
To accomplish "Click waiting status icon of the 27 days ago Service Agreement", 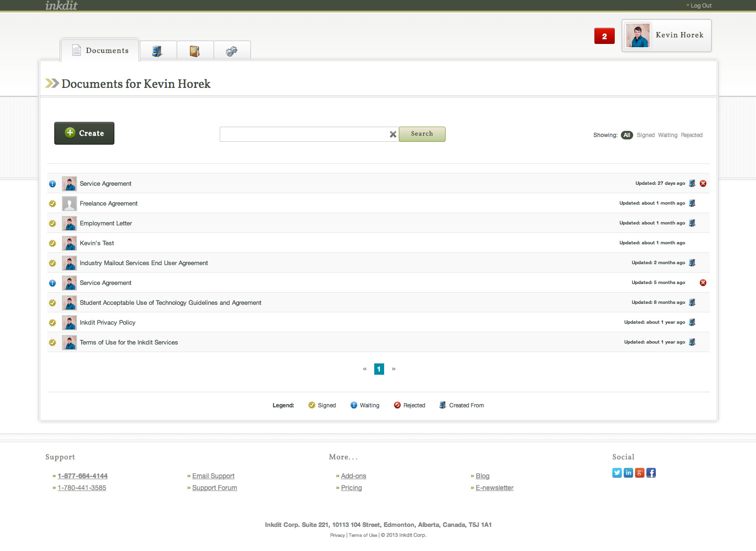I will coord(52,184).
